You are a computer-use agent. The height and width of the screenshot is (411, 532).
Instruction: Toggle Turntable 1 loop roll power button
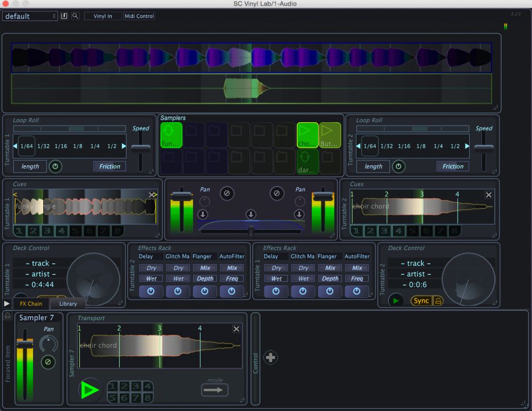point(55,166)
